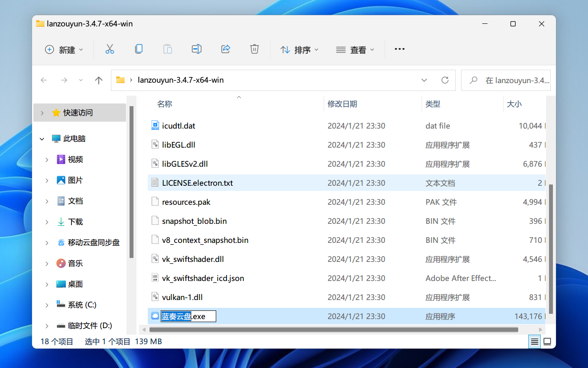Switch to large thumbnails view icon

(x=547, y=342)
